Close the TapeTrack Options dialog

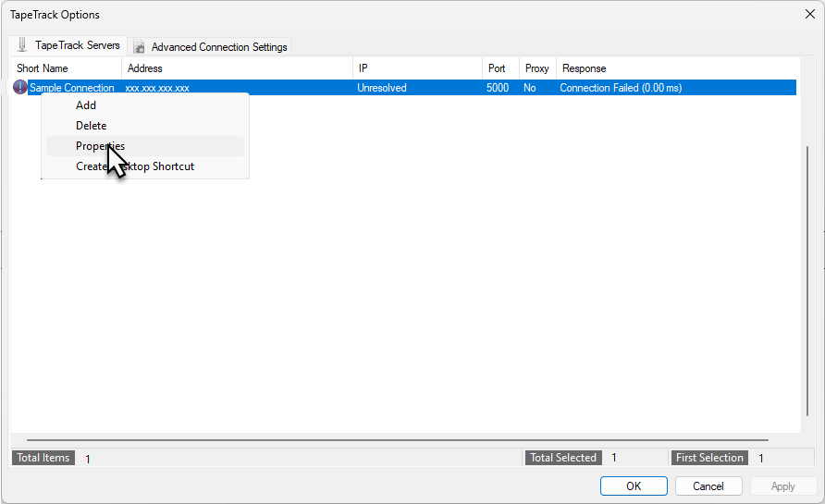[x=810, y=14]
